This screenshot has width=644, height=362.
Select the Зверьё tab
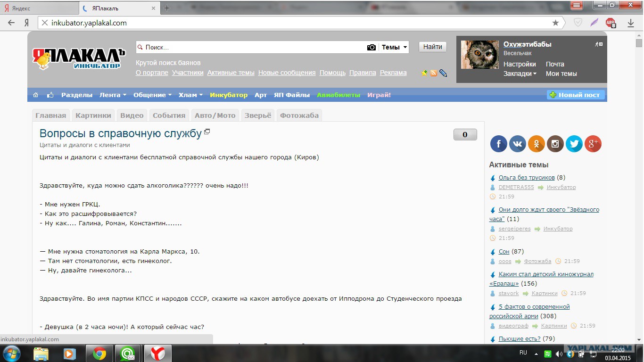258,115
